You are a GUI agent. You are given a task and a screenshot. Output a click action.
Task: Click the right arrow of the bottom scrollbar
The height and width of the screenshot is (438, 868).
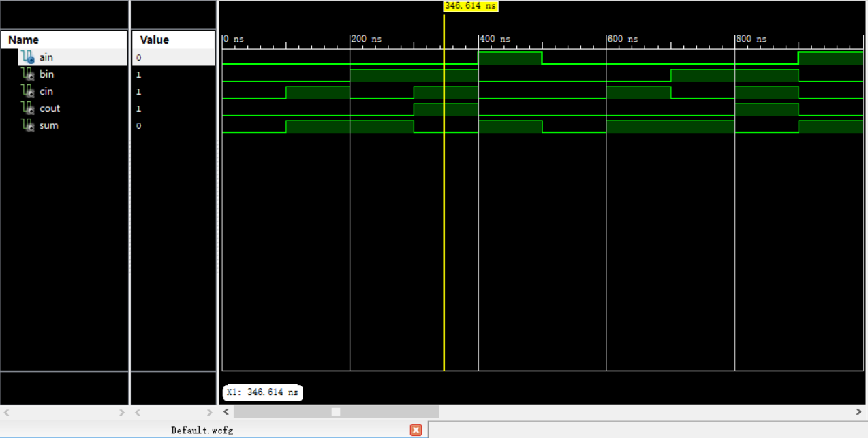click(x=860, y=411)
